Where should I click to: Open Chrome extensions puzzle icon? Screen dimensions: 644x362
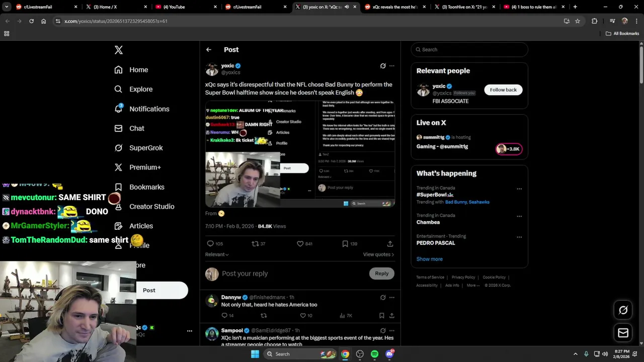pyautogui.click(x=595, y=21)
